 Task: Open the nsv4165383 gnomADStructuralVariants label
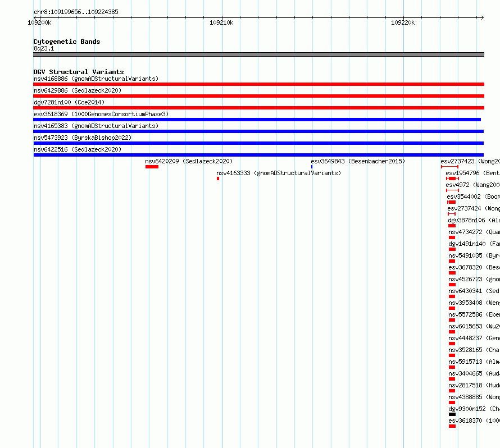96,126
